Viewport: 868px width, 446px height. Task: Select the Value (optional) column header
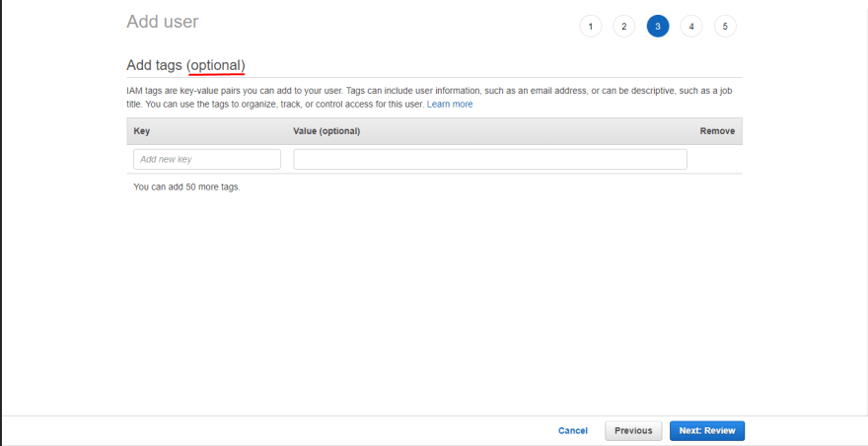(326, 131)
